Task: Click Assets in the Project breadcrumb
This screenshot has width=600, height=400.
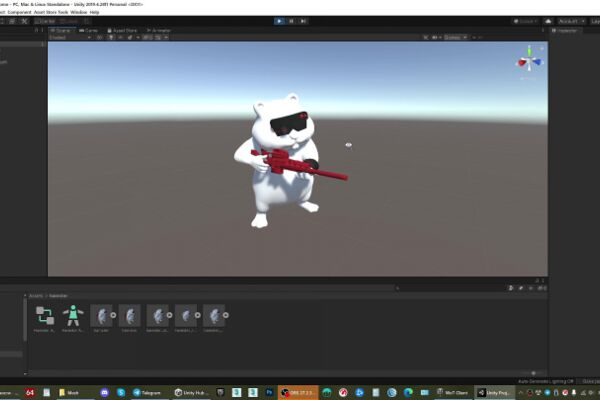Action: click(36, 296)
